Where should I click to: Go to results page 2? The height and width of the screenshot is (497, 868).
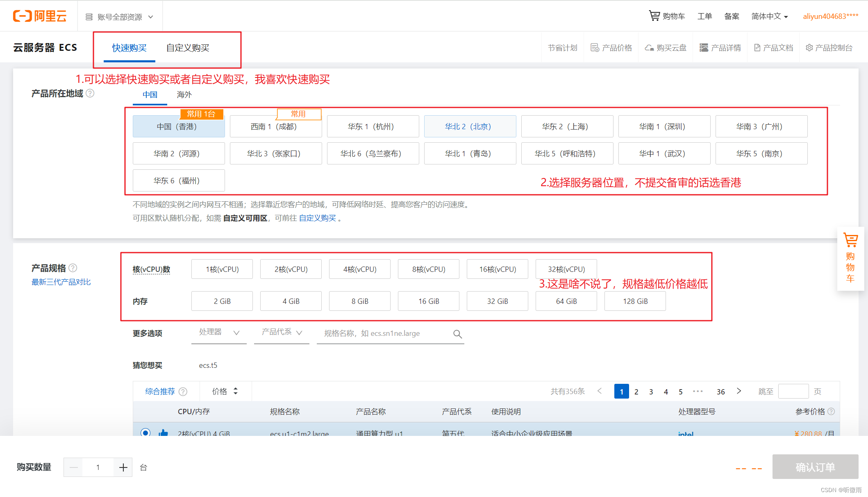click(636, 392)
